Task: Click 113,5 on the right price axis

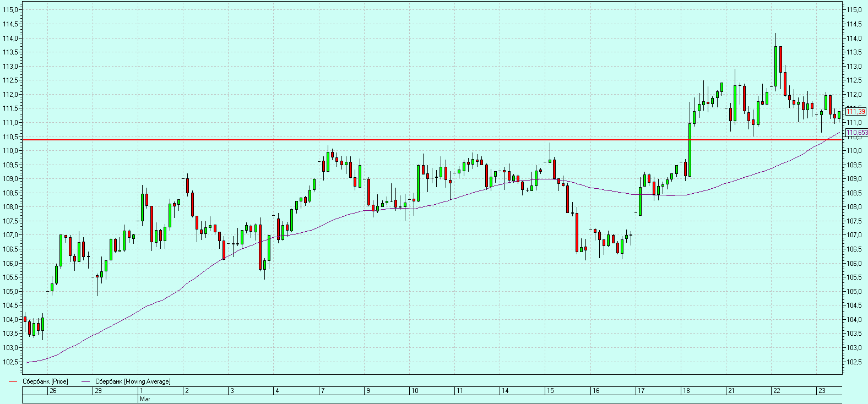Action: pyautogui.click(x=854, y=52)
